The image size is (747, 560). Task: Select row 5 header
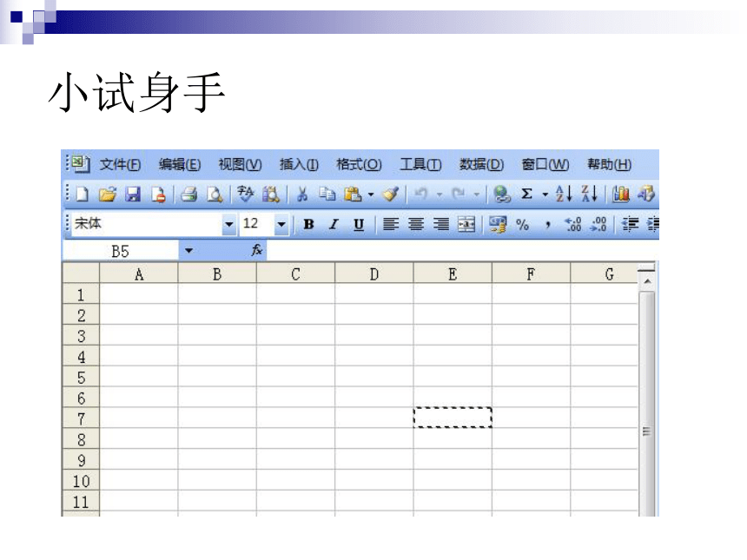click(81, 377)
